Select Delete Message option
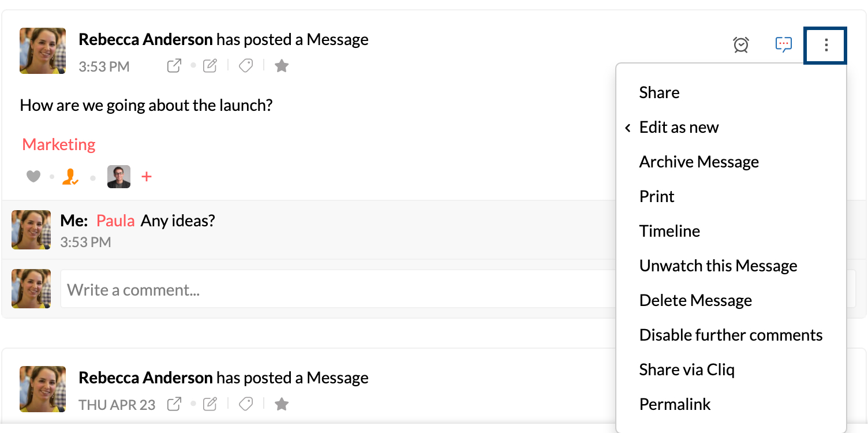The image size is (868, 433). point(695,301)
